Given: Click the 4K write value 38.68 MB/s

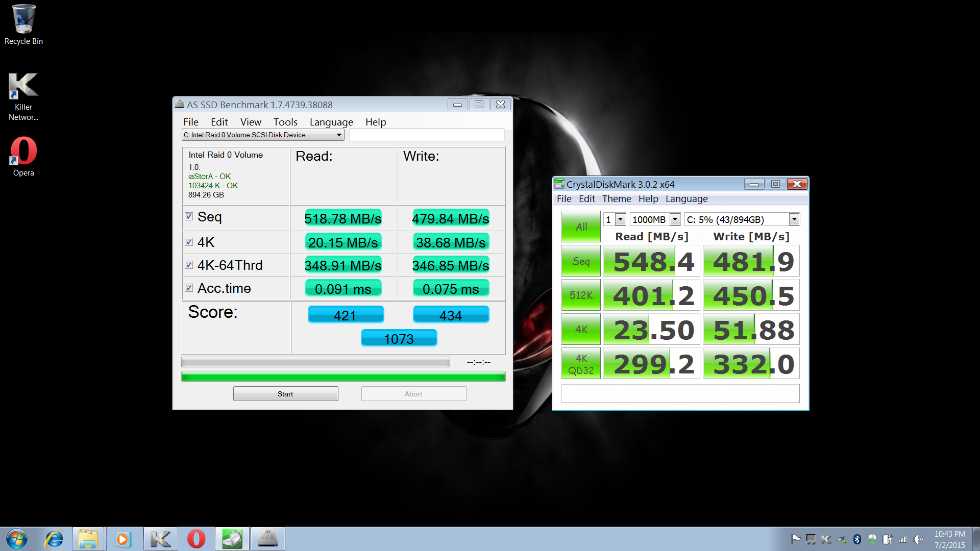Looking at the screenshot, I should pyautogui.click(x=451, y=242).
